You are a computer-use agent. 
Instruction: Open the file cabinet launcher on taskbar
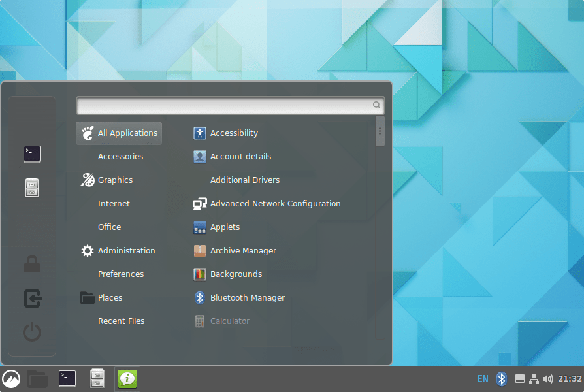97,378
